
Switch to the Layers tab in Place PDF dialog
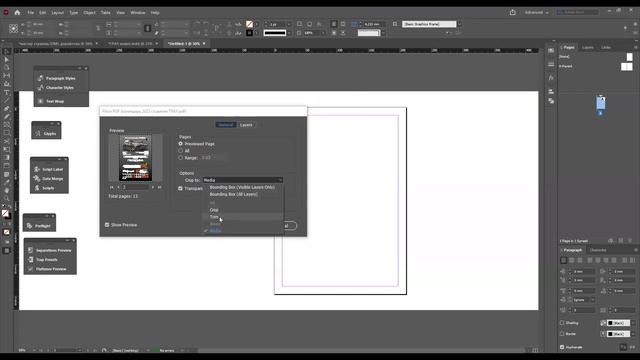pos(246,125)
